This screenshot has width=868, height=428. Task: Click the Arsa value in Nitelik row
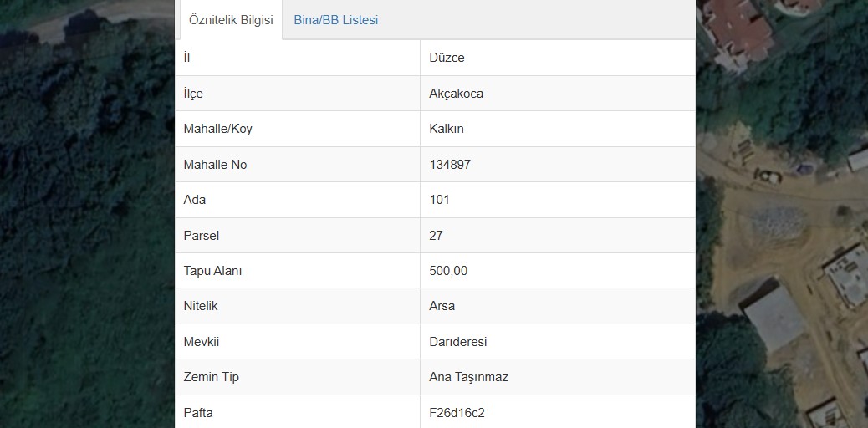point(442,306)
